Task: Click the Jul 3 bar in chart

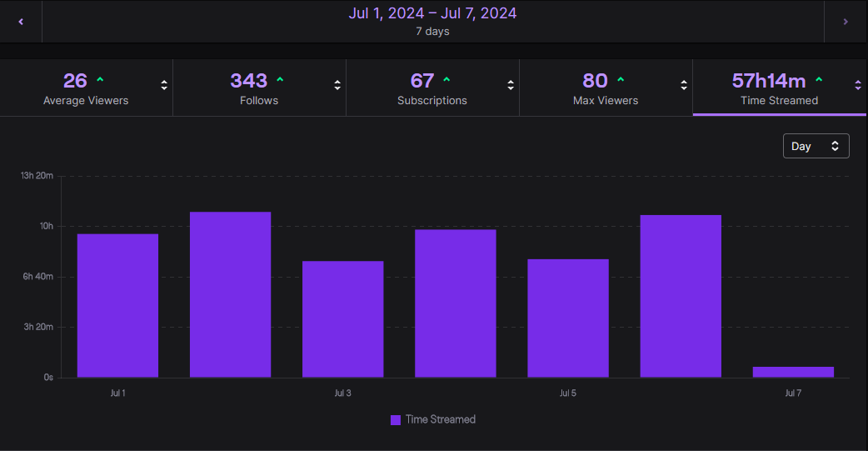Action: tap(342, 319)
